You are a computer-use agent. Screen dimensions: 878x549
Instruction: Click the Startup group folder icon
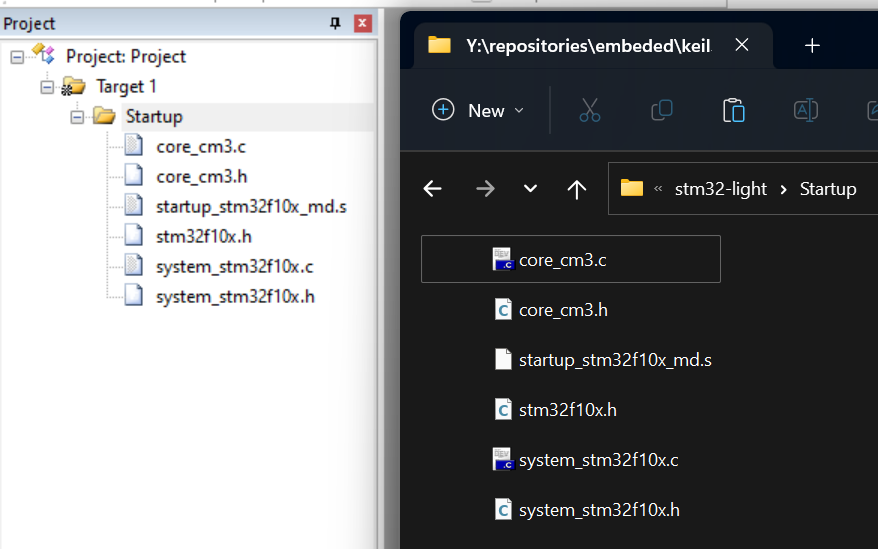(x=104, y=116)
